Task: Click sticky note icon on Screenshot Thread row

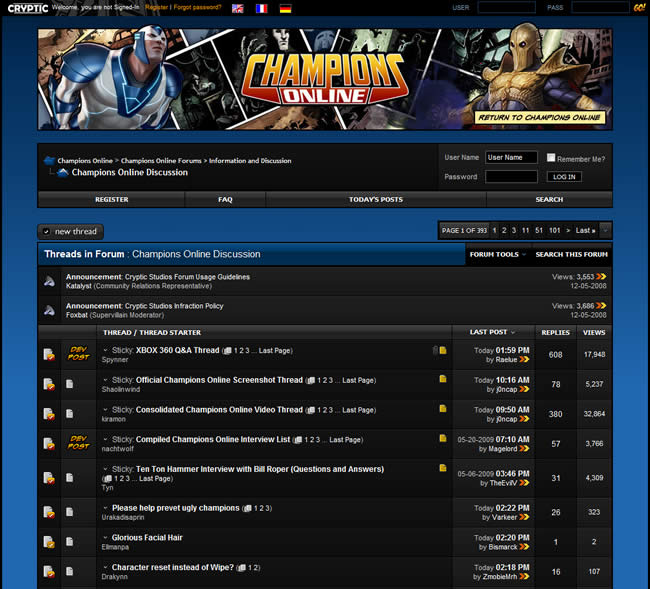Action: point(443,379)
